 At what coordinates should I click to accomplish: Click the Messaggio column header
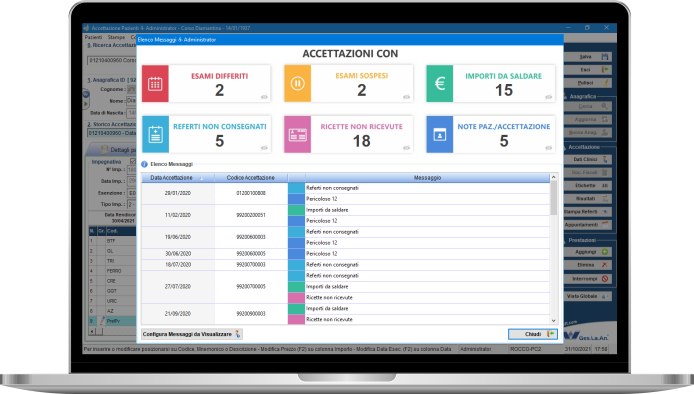427,178
